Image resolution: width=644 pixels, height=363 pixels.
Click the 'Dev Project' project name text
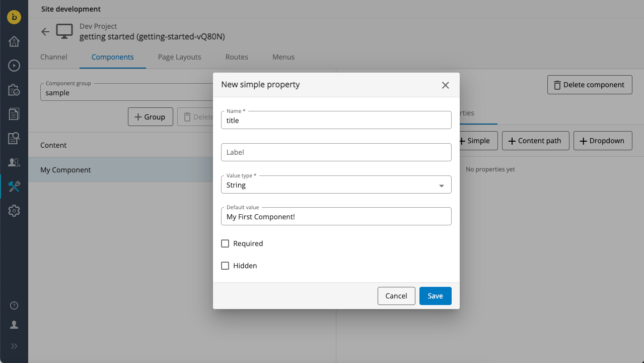(98, 26)
